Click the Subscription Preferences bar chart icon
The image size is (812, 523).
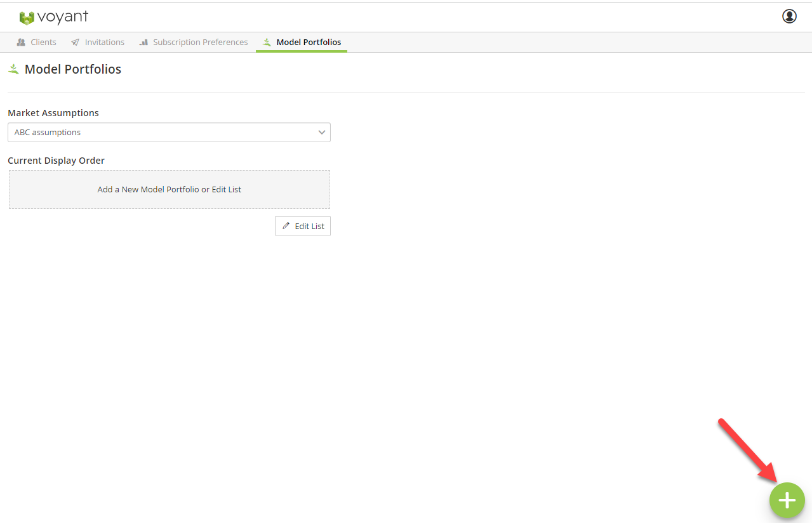[x=143, y=43]
